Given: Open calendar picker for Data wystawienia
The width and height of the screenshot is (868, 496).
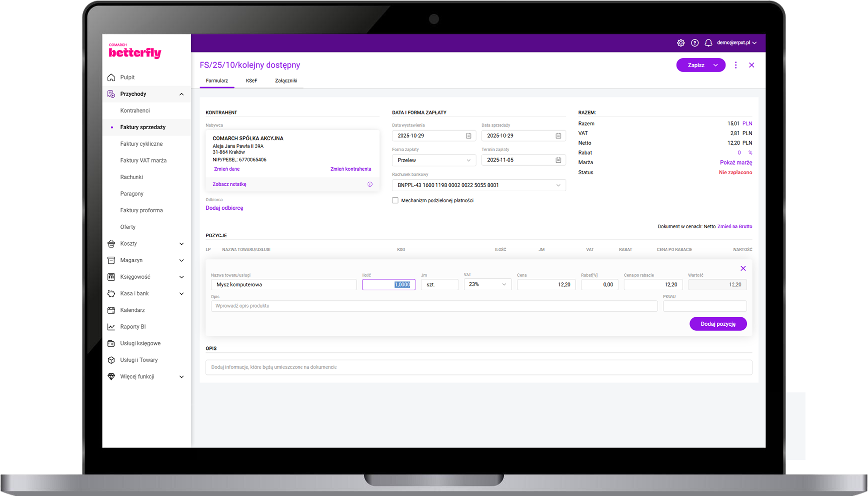Looking at the screenshot, I should [468, 136].
